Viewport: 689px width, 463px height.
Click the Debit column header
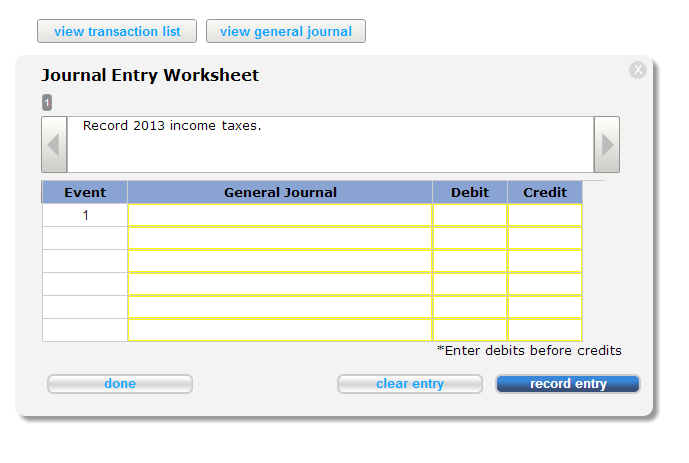coord(470,192)
